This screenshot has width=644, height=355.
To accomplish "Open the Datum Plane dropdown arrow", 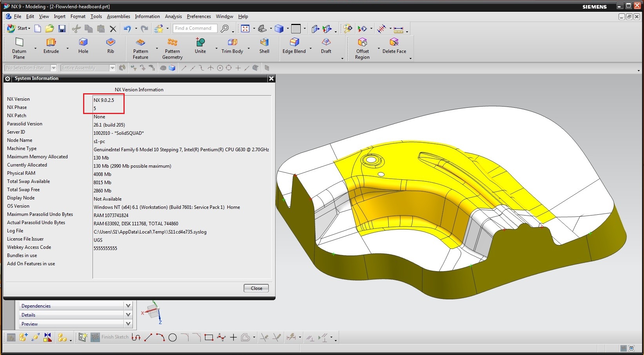I will [x=35, y=49].
